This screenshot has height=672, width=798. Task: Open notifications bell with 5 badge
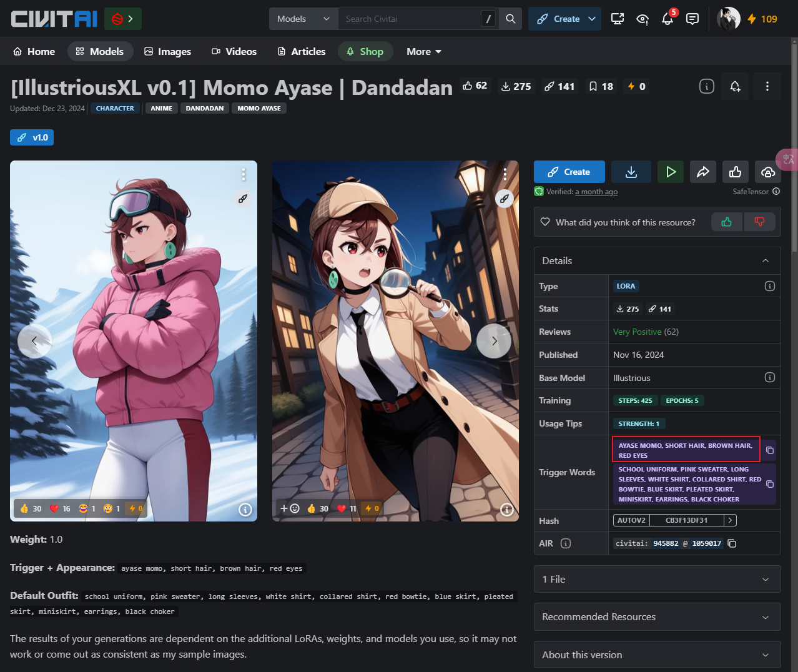click(667, 19)
